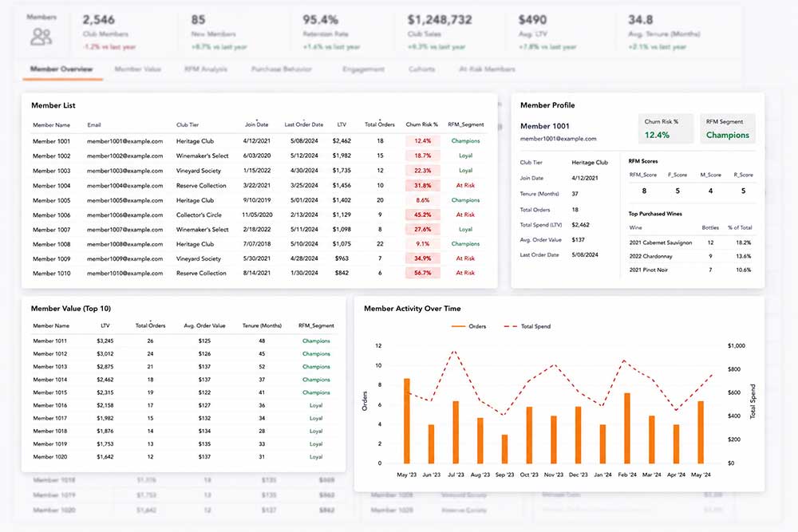Click the 2021 Pinot Noir row
The height and width of the screenshot is (532, 798).
690,270
